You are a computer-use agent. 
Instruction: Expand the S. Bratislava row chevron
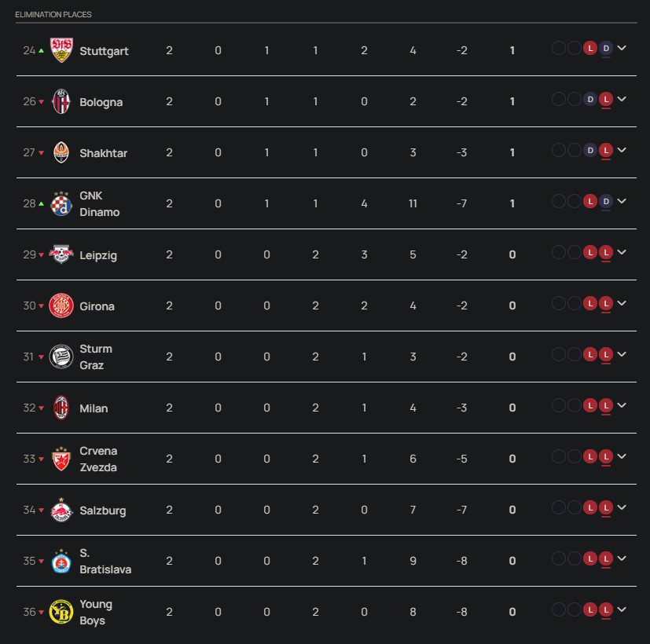[622, 559]
